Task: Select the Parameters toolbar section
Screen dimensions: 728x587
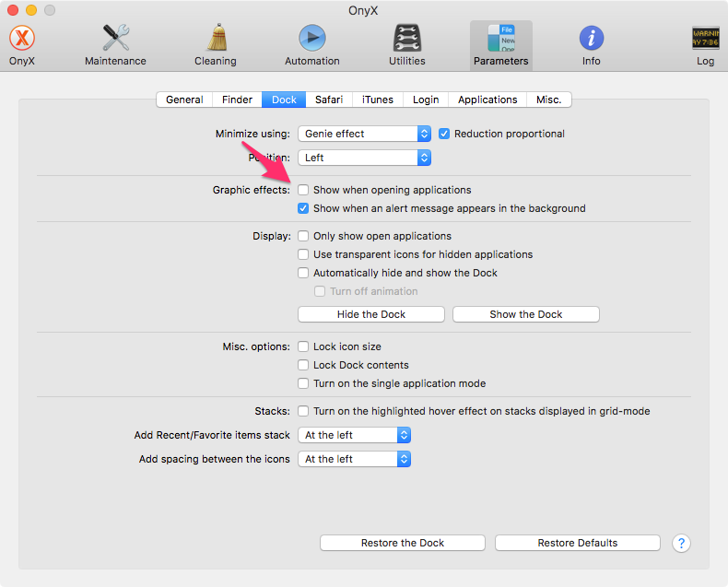Action: click(501, 45)
